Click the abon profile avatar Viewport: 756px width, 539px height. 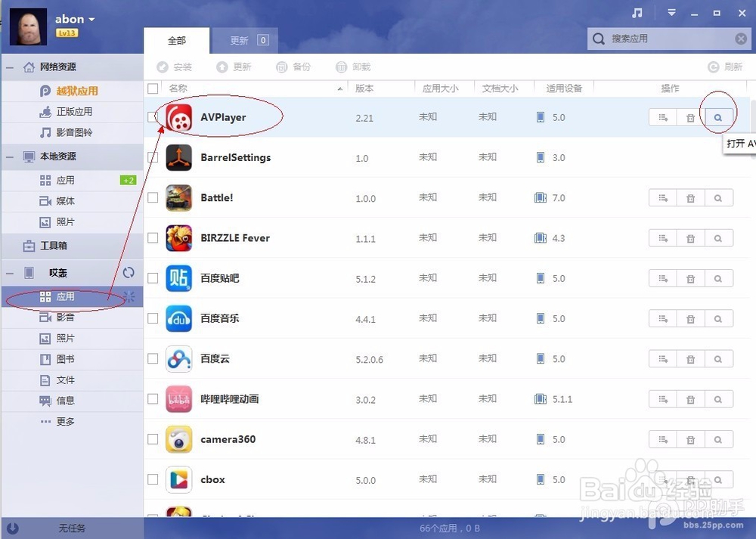(x=29, y=26)
